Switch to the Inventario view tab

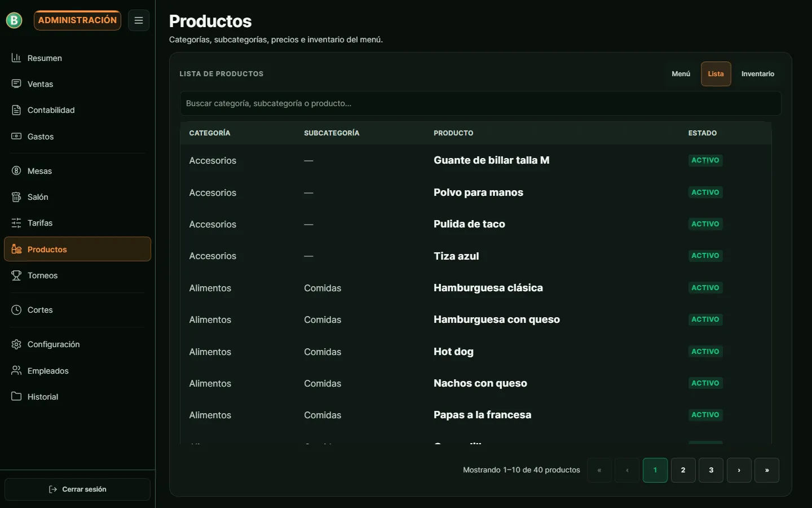tap(757, 74)
